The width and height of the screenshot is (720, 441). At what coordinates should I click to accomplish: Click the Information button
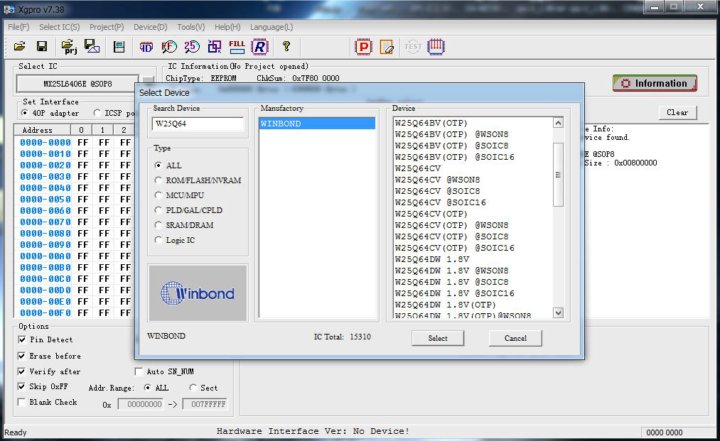click(x=655, y=83)
